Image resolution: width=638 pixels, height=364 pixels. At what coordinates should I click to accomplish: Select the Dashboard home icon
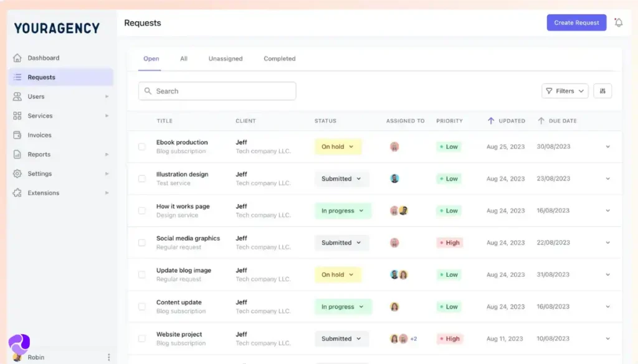point(17,57)
